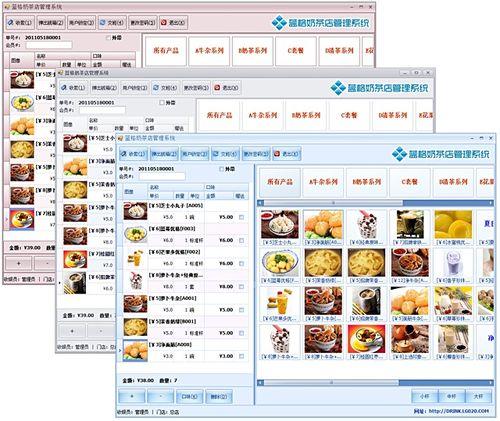Click order number 201105180001 in front window
The image size is (500, 421).
(x=156, y=169)
